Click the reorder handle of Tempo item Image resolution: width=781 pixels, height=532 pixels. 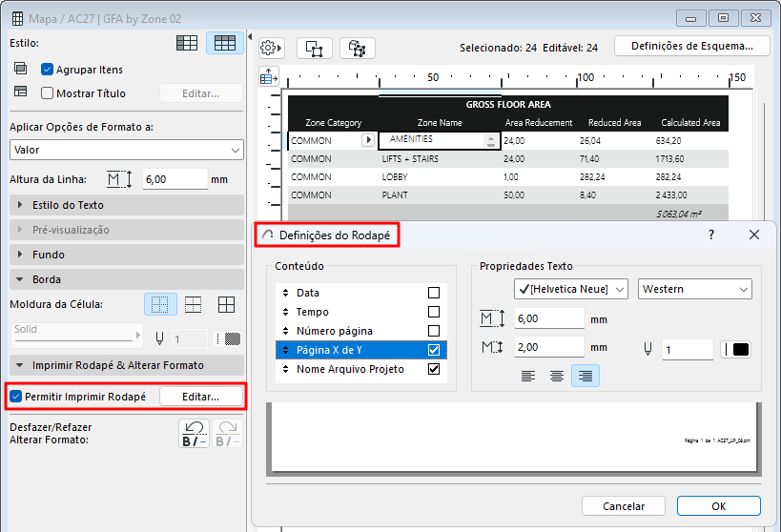[x=285, y=312]
